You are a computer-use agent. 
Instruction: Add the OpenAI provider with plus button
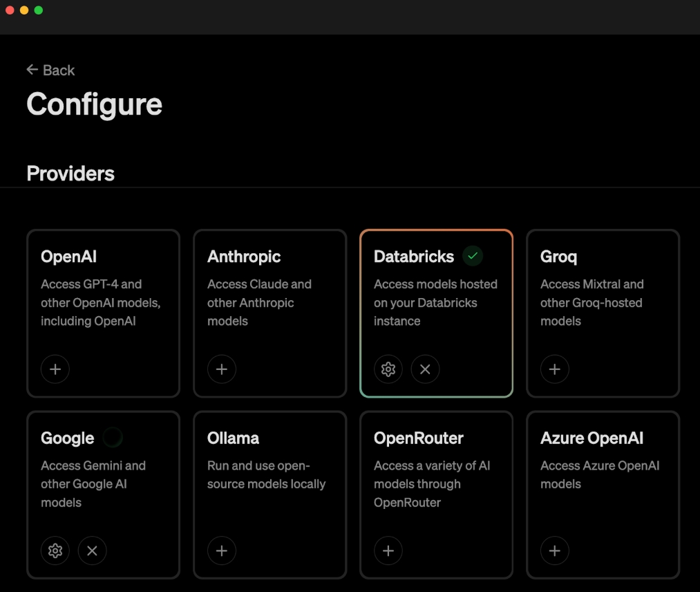point(55,369)
